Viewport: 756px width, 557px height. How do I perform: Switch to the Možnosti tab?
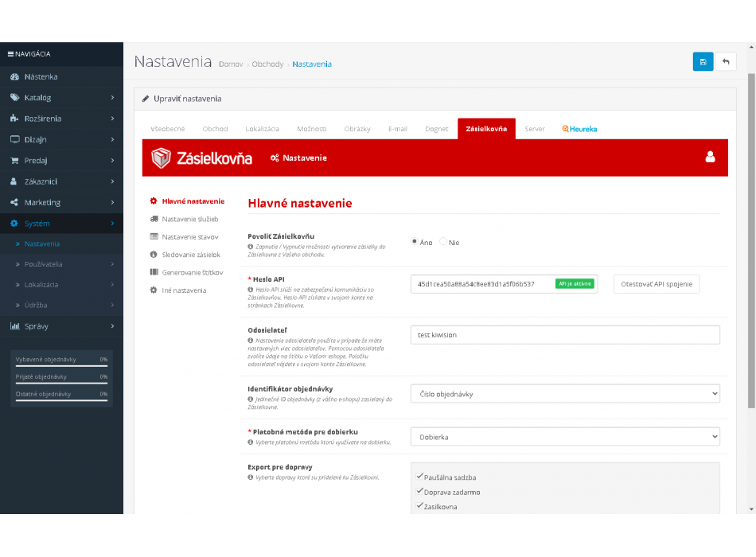coord(312,129)
